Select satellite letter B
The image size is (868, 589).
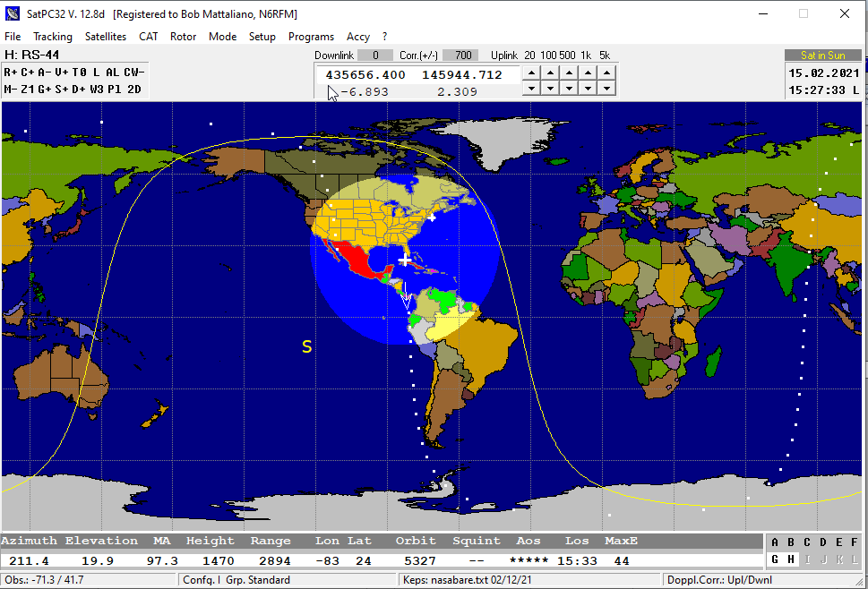(x=791, y=542)
